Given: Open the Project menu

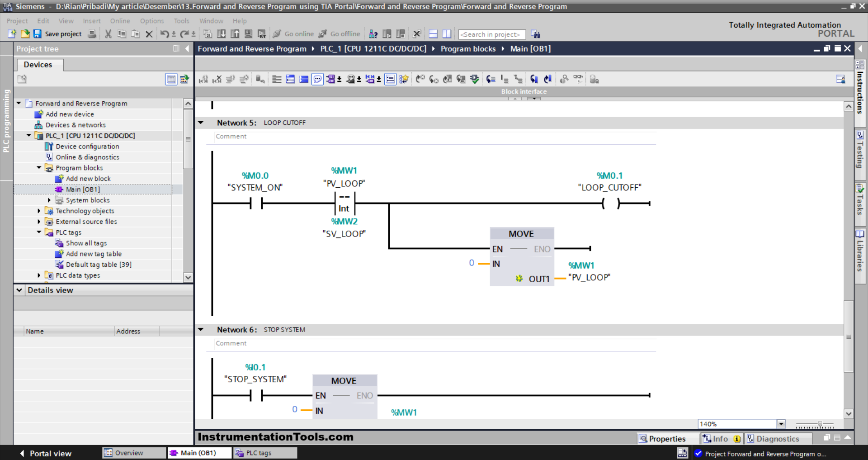Looking at the screenshot, I should coord(17,21).
